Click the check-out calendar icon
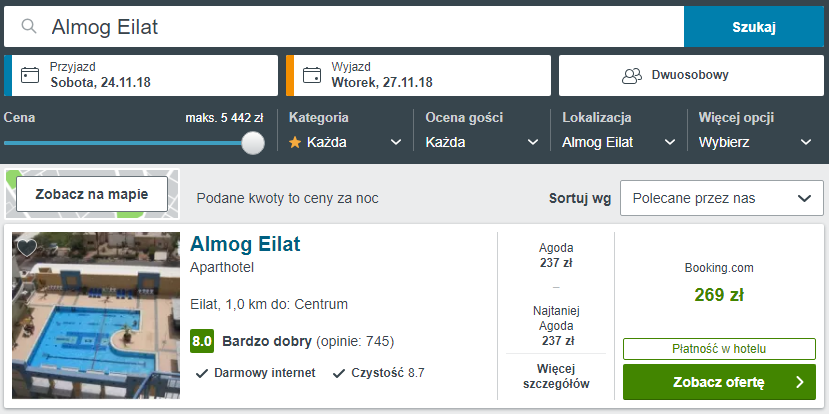Viewport: 829px width, 414px height. (x=312, y=75)
